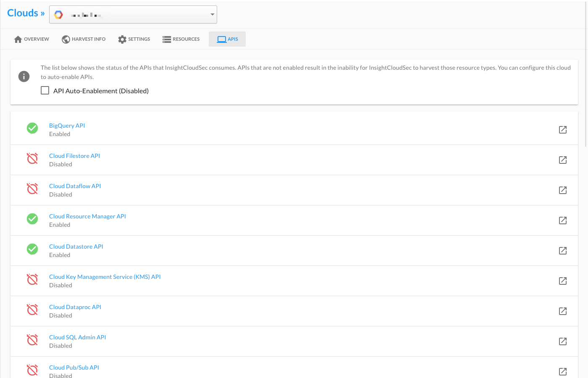
Task: Click the info circle icon in the notice panel
Action: point(24,76)
